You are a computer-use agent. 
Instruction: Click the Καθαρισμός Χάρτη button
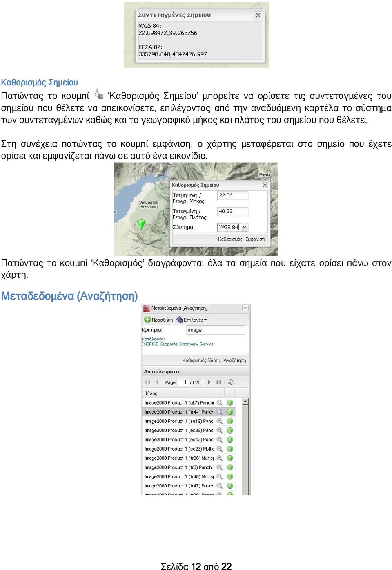201,360
